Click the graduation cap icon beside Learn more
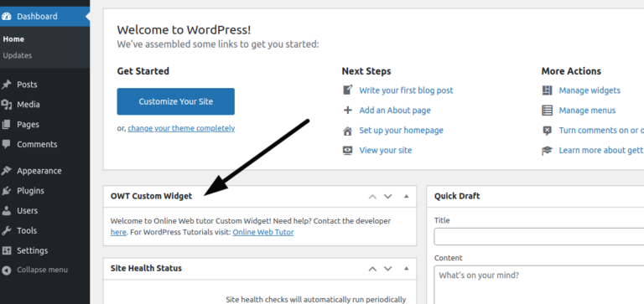The image size is (644, 304). click(547, 151)
